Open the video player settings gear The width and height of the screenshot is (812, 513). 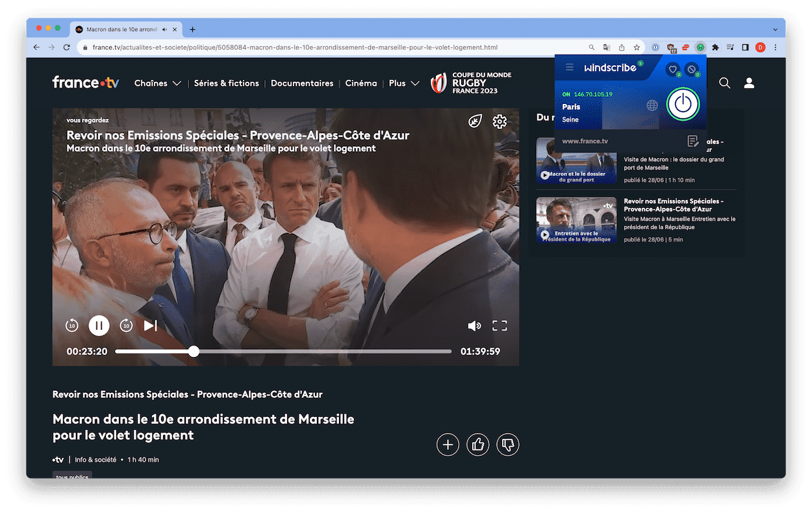point(499,121)
